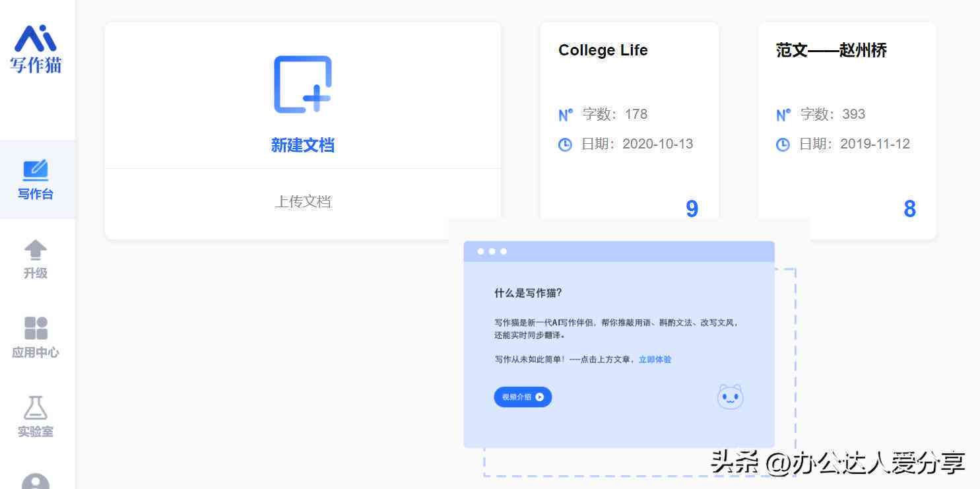The image size is (980, 489).
Task: Click the 什么是写作猫? heading
Action: 528,293
